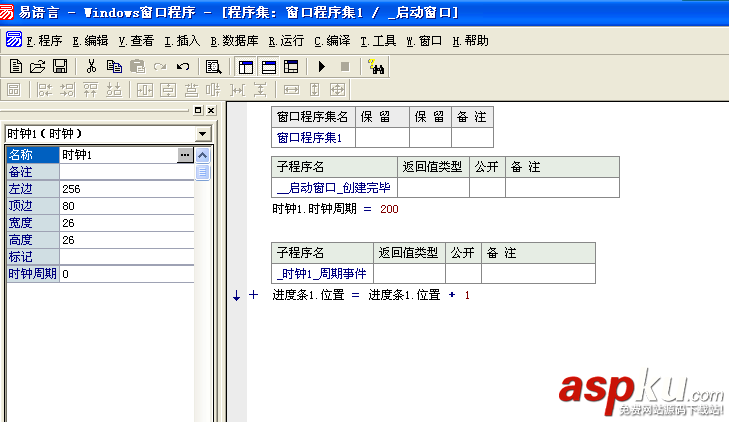This screenshot has height=422, width=729.
Task: Toggle the combined panel layout icon
Action: point(291,67)
